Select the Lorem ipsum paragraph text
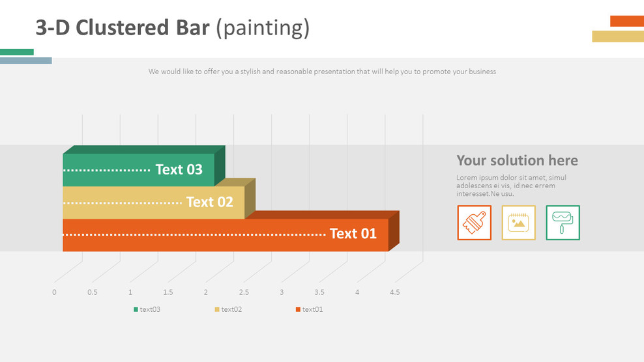 511,186
